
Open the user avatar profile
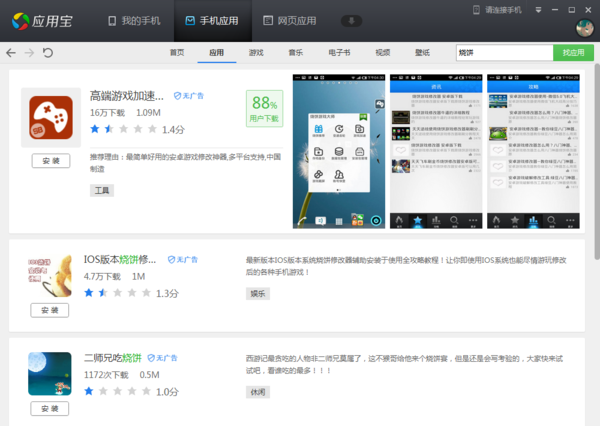pos(585,28)
